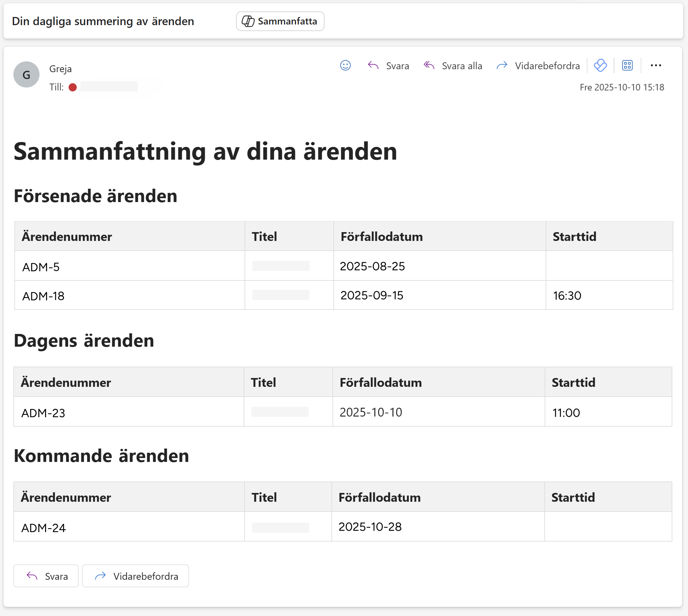Viewport: 688px width, 616px height.
Task: Click the sender avatar with letter G
Action: coord(26,74)
